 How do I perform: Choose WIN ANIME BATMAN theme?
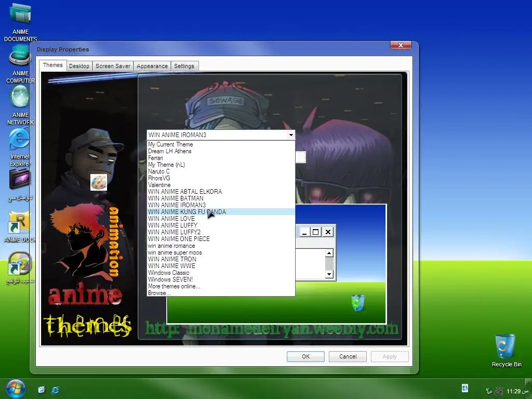coord(221,198)
